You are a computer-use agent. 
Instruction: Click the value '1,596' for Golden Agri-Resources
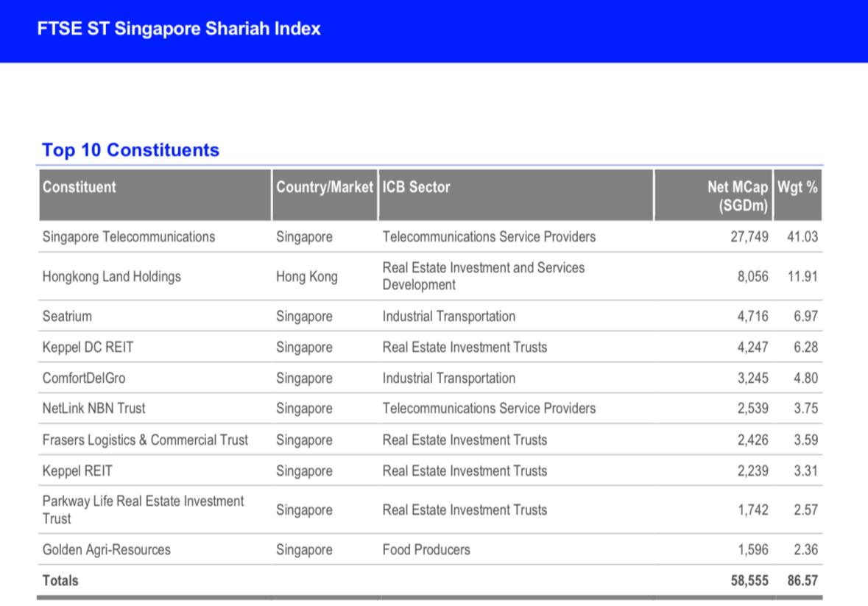753,549
